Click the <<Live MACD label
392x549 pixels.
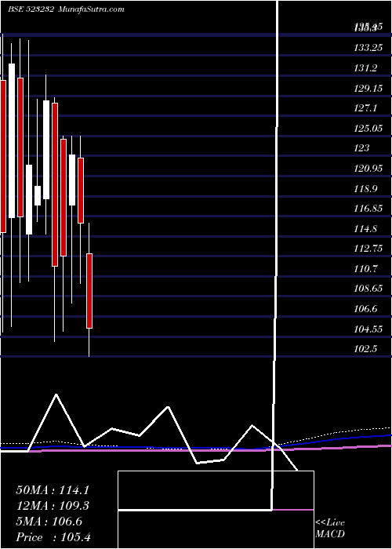pos(330,529)
